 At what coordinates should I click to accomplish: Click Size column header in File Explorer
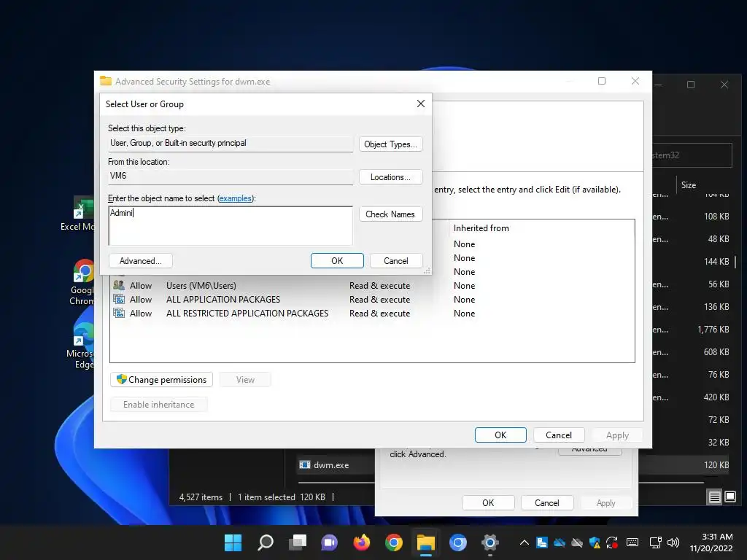click(x=689, y=185)
